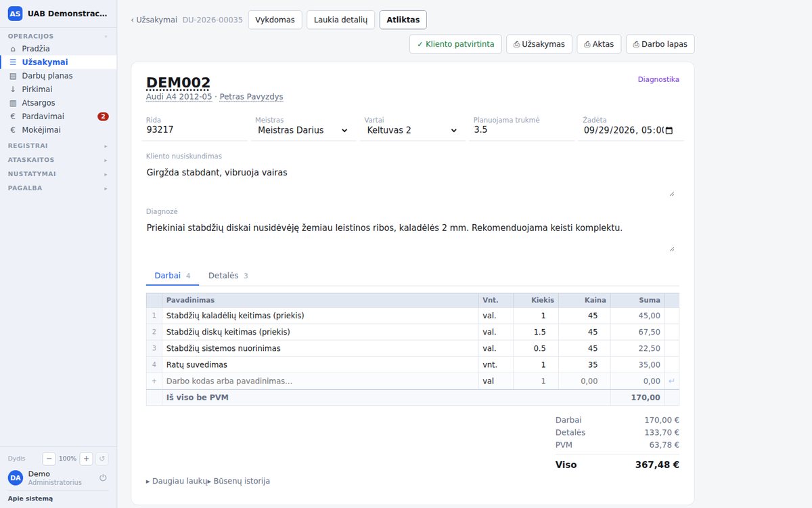Print the Darbo lapas document
Viewport: 812px width, 508px height.
pyautogui.click(x=660, y=44)
